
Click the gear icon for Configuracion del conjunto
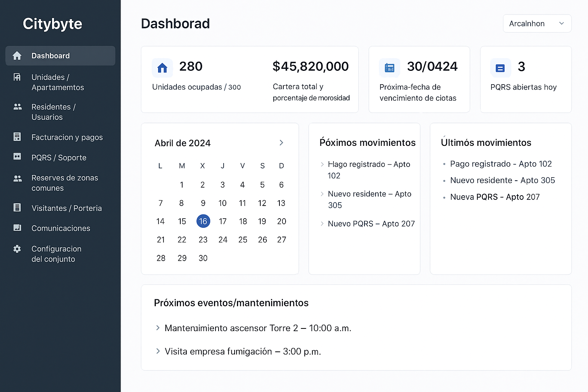17,249
